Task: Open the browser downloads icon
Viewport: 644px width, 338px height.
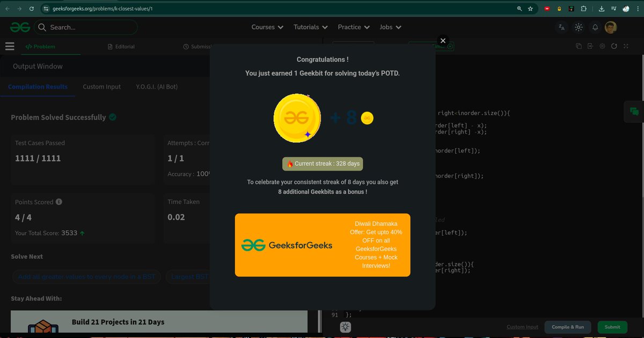Action: point(601,9)
